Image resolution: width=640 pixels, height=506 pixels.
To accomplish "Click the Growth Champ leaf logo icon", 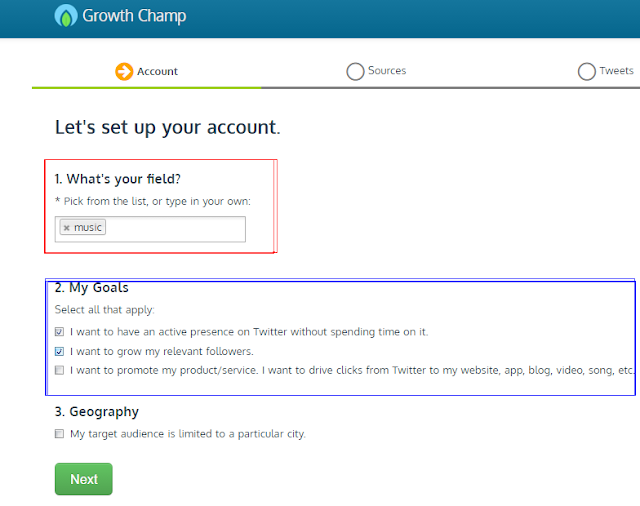I will pyautogui.click(x=66, y=16).
